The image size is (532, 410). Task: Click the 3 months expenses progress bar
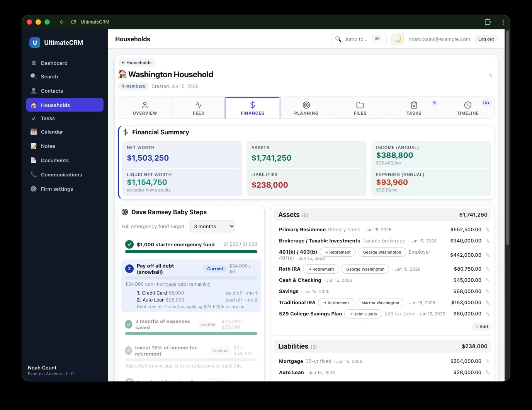pyautogui.click(x=191, y=334)
